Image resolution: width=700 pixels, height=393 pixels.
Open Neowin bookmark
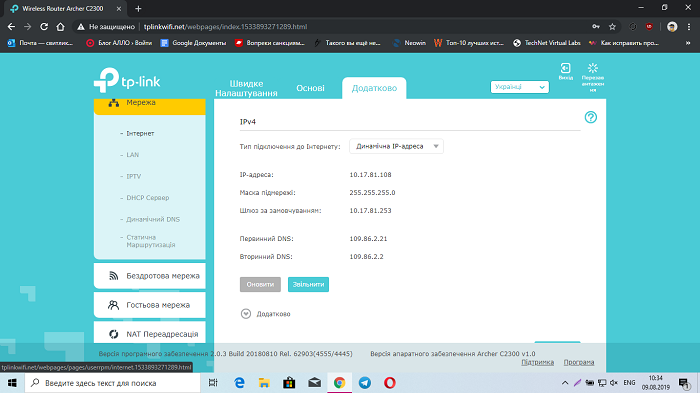point(409,43)
